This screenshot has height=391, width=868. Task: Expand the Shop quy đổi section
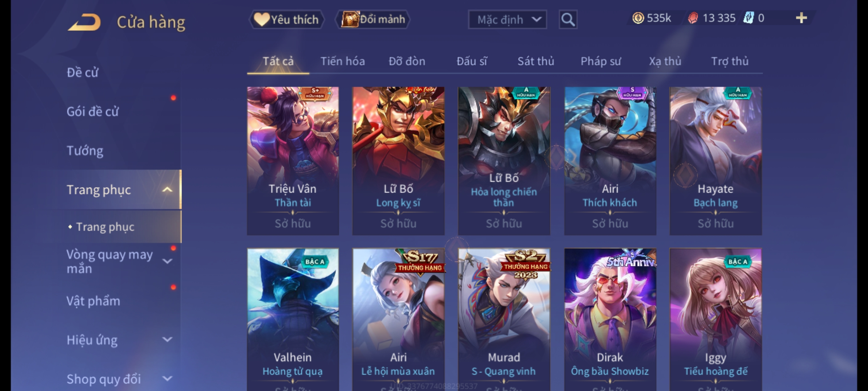click(x=167, y=379)
